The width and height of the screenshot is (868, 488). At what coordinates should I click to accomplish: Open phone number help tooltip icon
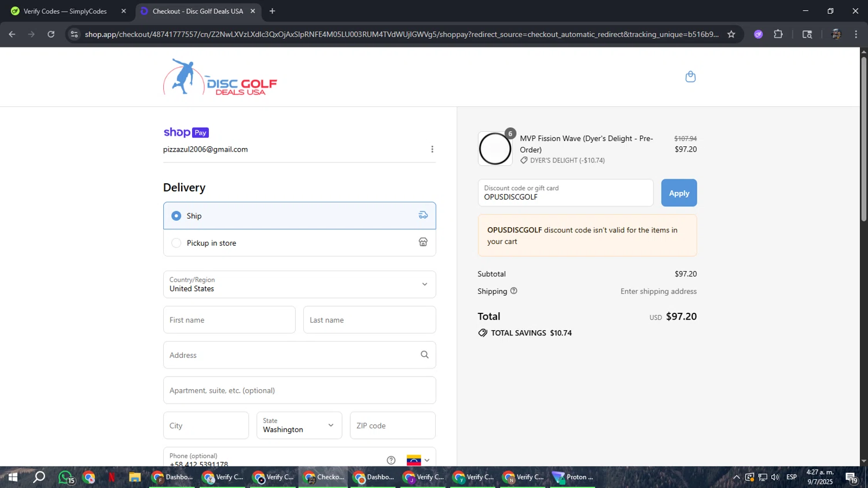391,460
